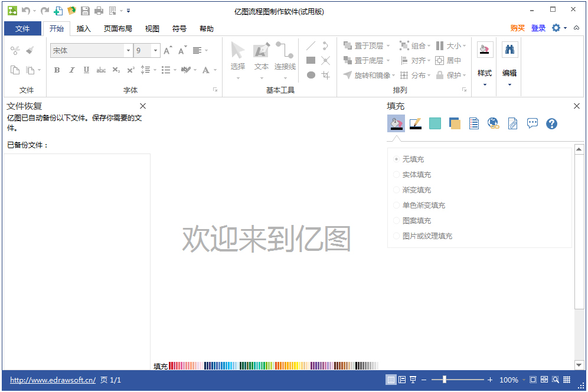
Task: Select the ellipse shape tool
Action: tap(311, 75)
